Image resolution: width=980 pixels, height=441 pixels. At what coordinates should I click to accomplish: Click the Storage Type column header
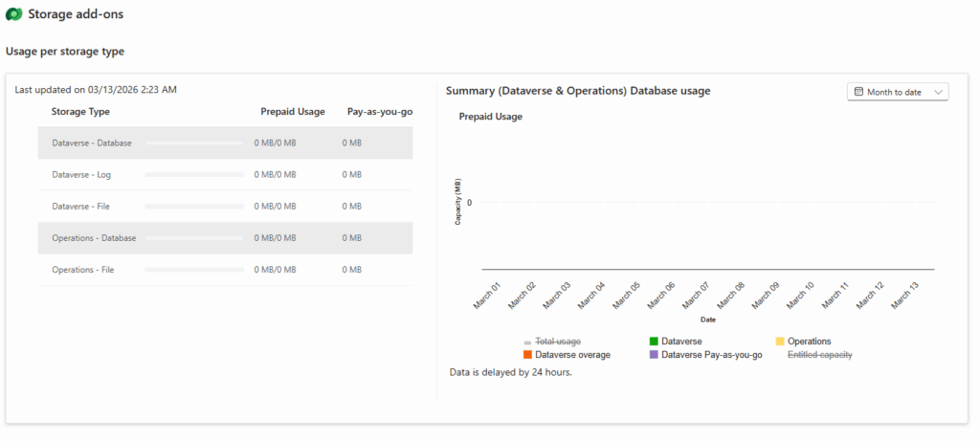click(80, 112)
